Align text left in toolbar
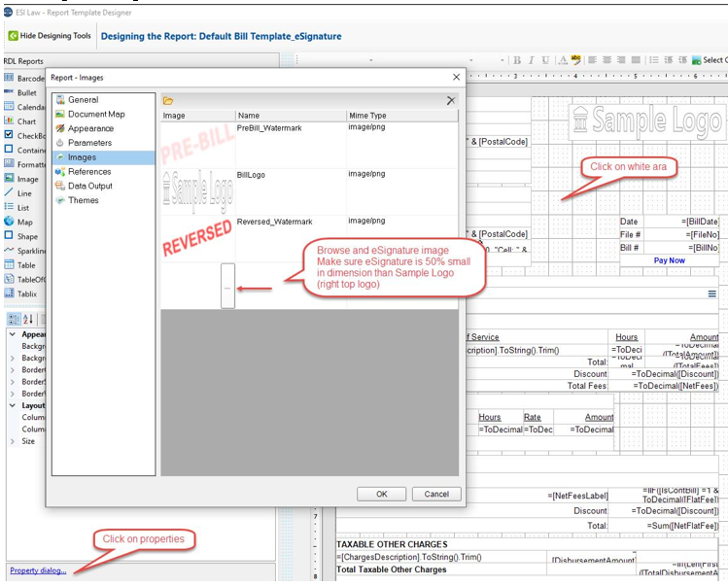 [593, 60]
